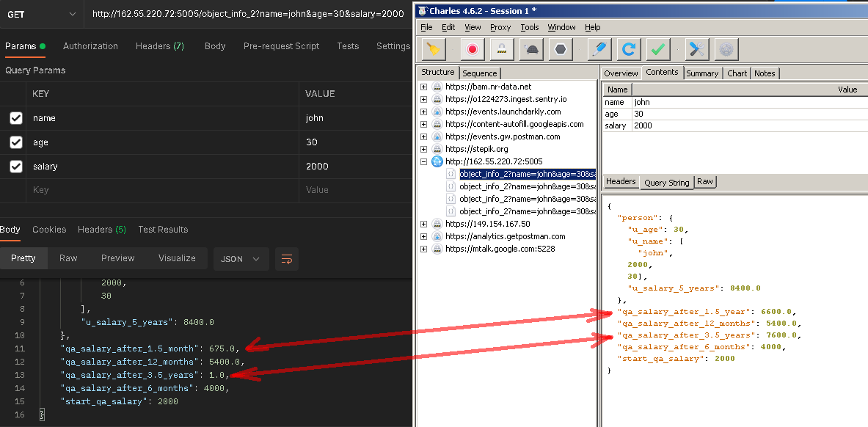
Task: Open the File menu in Charles
Action: pyautogui.click(x=426, y=27)
